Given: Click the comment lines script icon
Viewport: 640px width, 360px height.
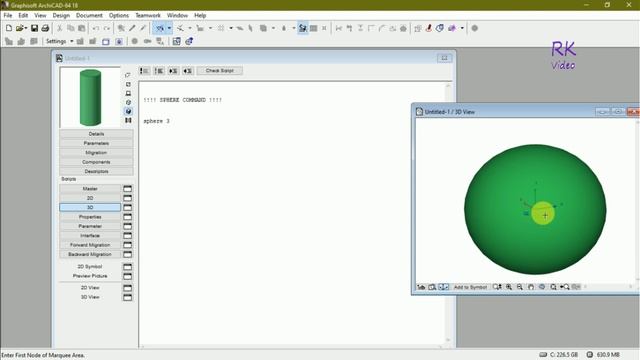Looking at the screenshot, I should pos(144,71).
